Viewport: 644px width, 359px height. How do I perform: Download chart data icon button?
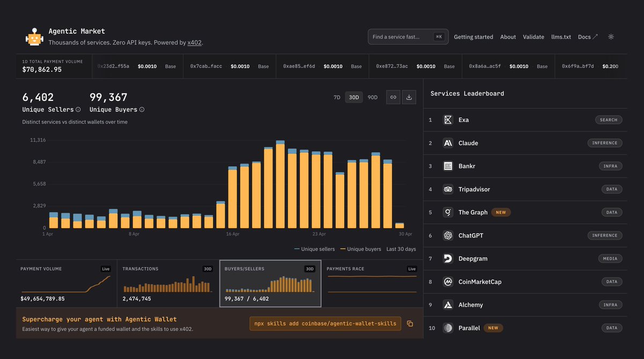[409, 97]
